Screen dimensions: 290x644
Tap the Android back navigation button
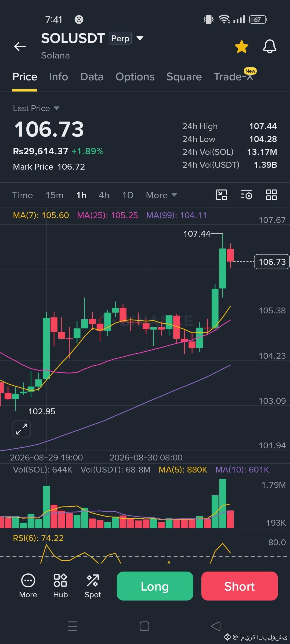click(x=216, y=626)
